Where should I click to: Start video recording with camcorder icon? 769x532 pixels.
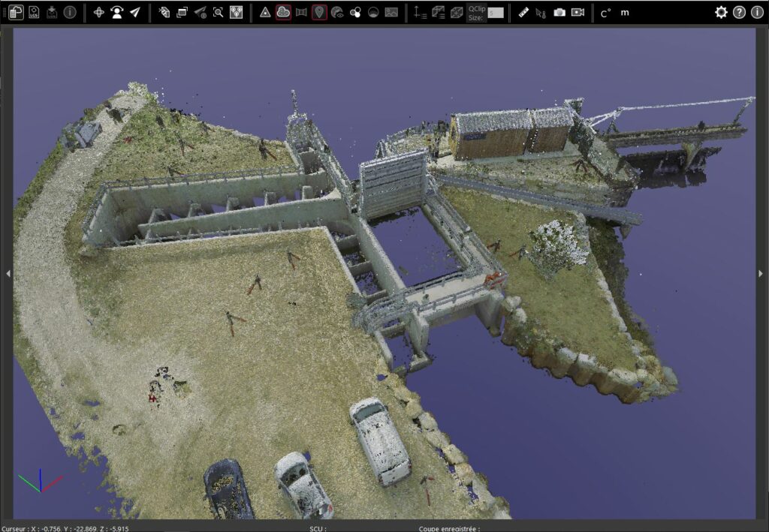(x=578, y=12)
